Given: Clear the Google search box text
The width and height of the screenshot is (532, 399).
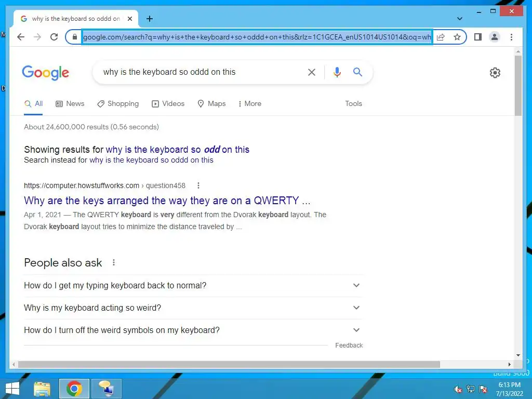Looking at the screenshot, I should 312,72.
